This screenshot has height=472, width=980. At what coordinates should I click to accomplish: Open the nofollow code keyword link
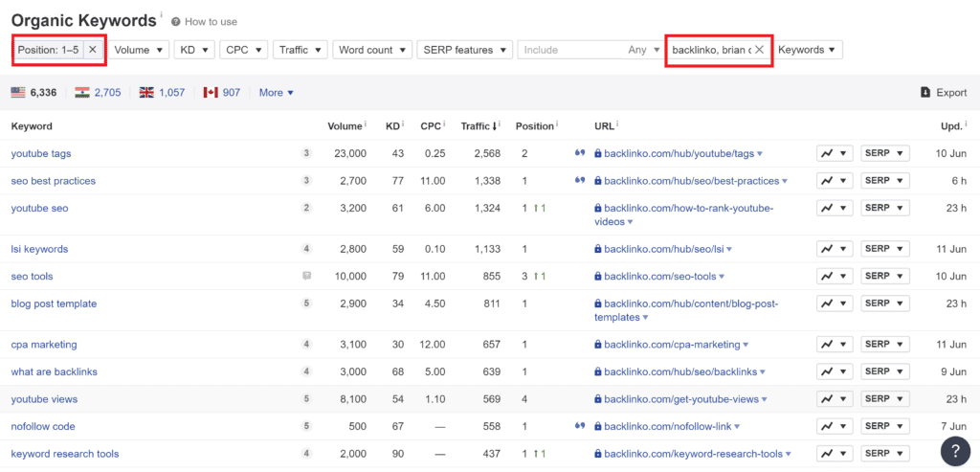43,426
